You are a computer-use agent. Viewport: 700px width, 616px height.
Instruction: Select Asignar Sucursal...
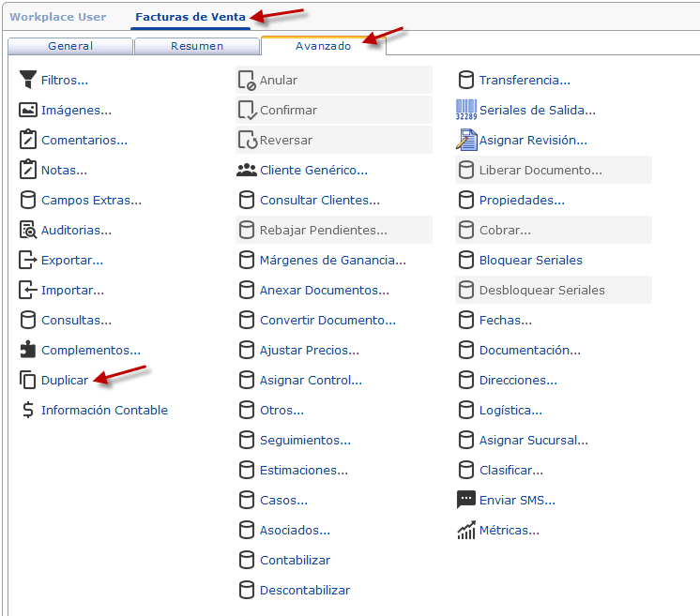[x=534, y=441]
